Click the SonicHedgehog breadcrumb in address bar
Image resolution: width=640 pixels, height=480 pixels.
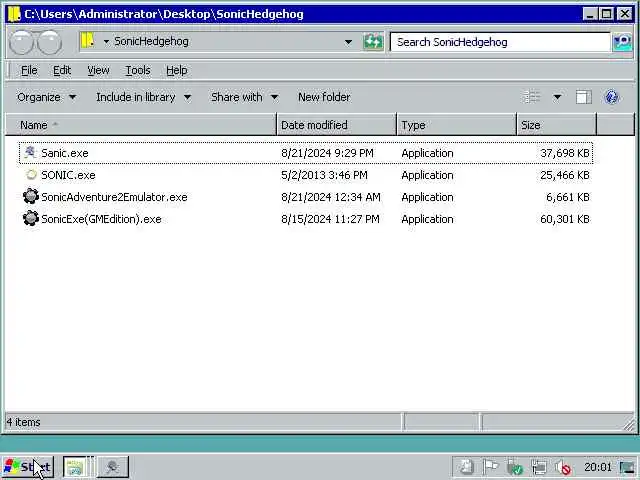click(151, 42)
